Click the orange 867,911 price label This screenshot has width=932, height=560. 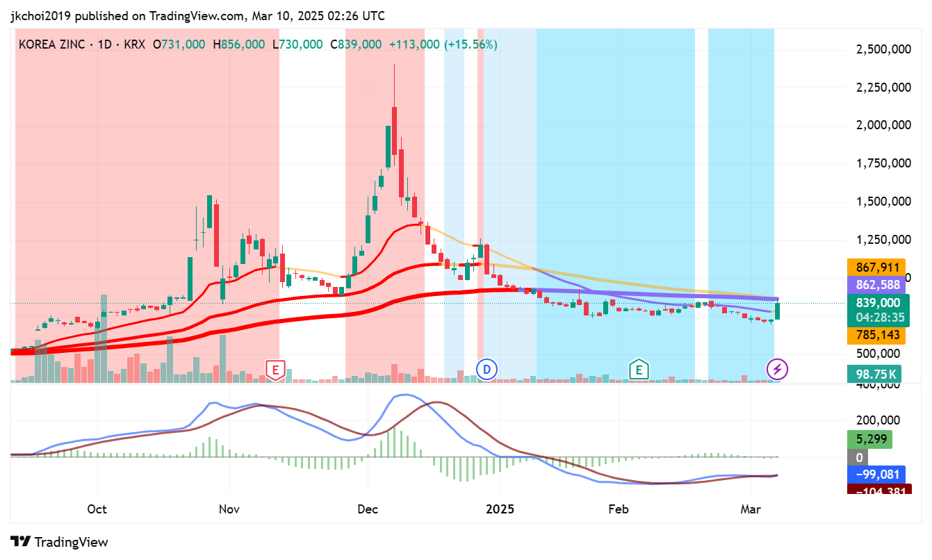(875, 267)
